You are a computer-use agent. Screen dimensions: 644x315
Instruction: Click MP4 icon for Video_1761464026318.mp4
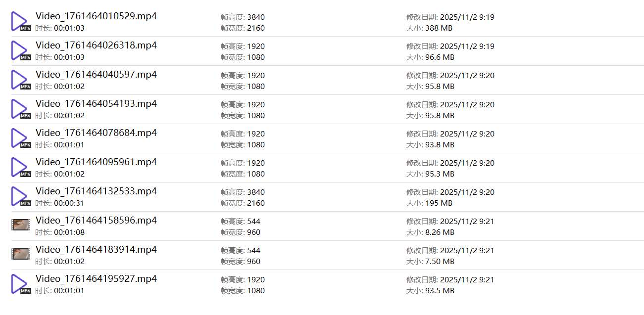click(20, 51)
